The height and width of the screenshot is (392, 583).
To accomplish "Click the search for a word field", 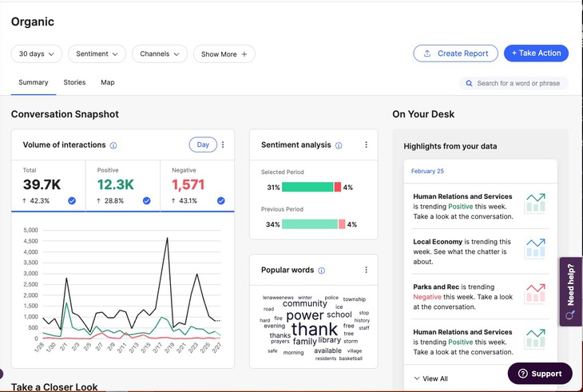I will click(519, 83).
